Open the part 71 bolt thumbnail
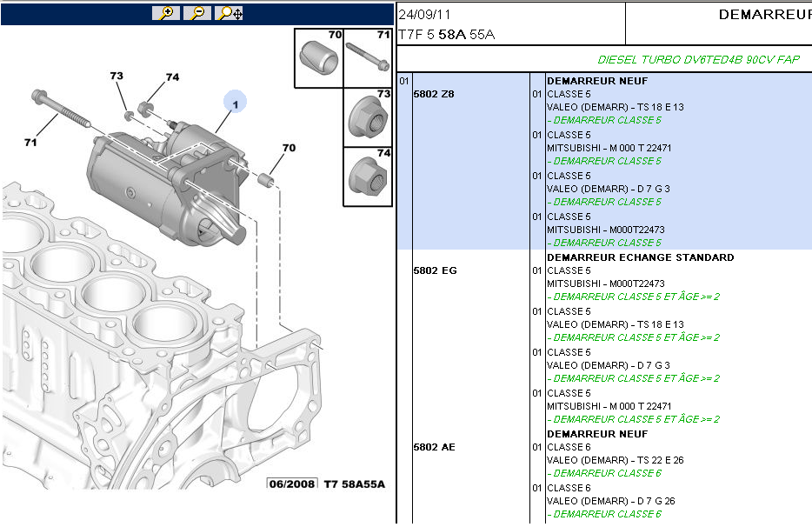The height and width of the screenshot is (527, 812). tap(369, 57)
